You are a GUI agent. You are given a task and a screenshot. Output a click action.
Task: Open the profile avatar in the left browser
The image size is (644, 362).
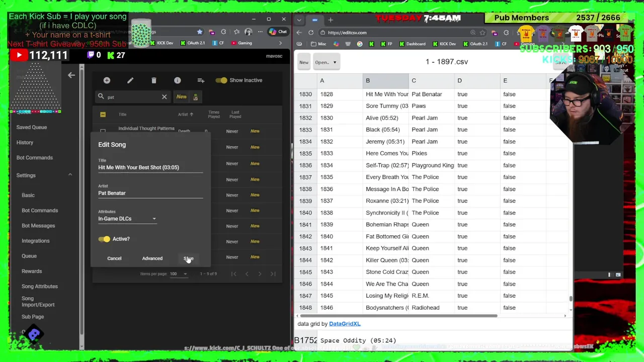click(248, 32)
